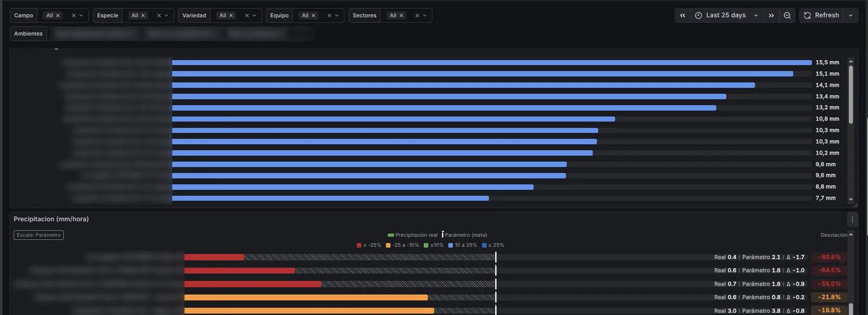Shift time range forward with double-right arrows

[771, 15]
